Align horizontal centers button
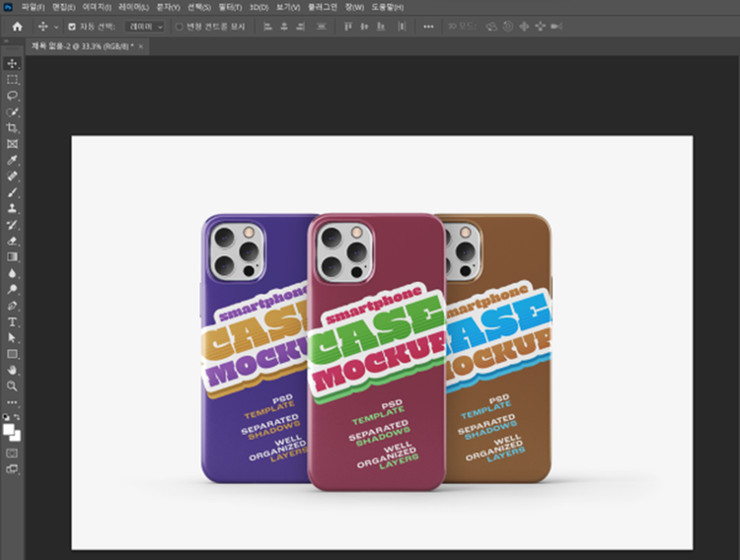The image size is (740, 560). click(x=284, y=27)
